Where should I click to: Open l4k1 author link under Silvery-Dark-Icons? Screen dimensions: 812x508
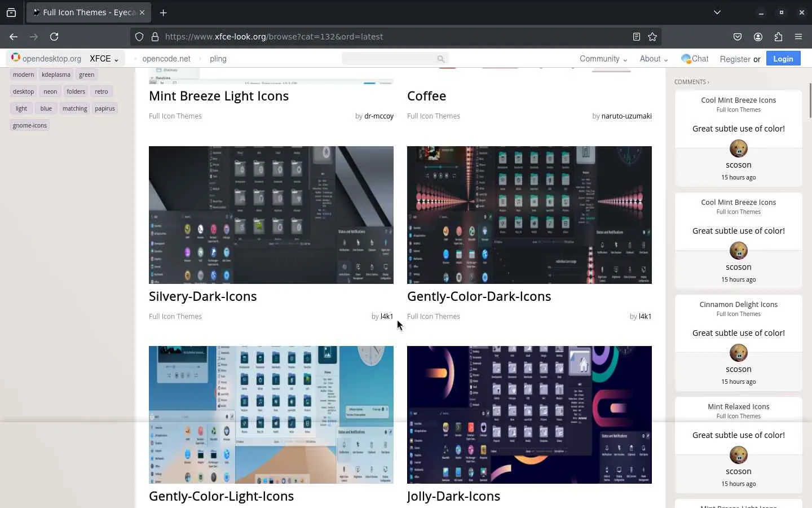387,317
